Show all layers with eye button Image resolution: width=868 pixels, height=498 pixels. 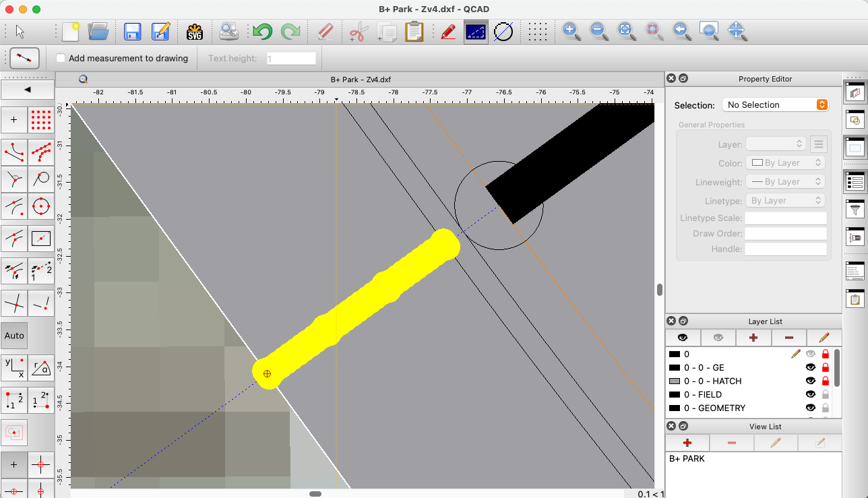(x=683, y=337)
